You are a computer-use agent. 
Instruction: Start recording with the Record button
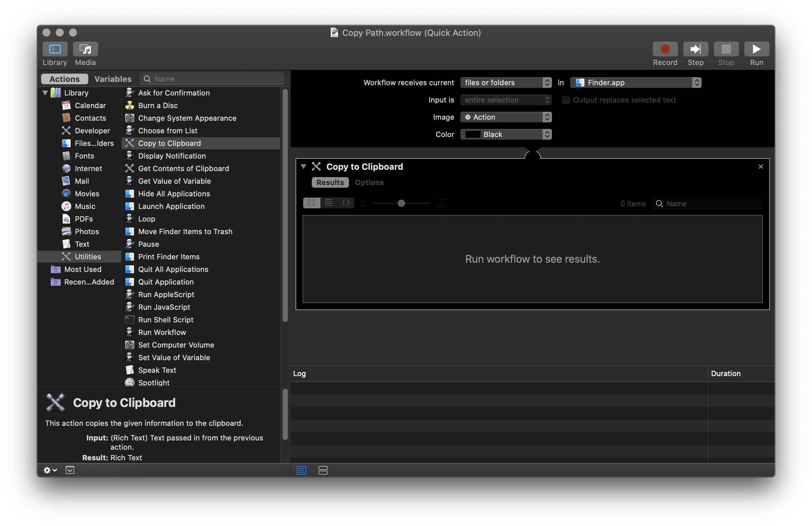(x=665, y=49)
